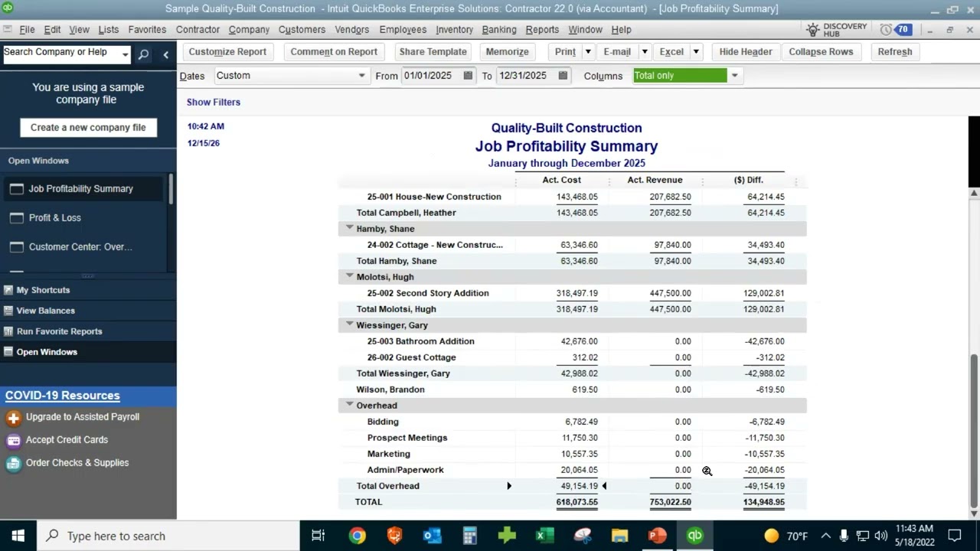Click the Memorize button

point(508,52)
